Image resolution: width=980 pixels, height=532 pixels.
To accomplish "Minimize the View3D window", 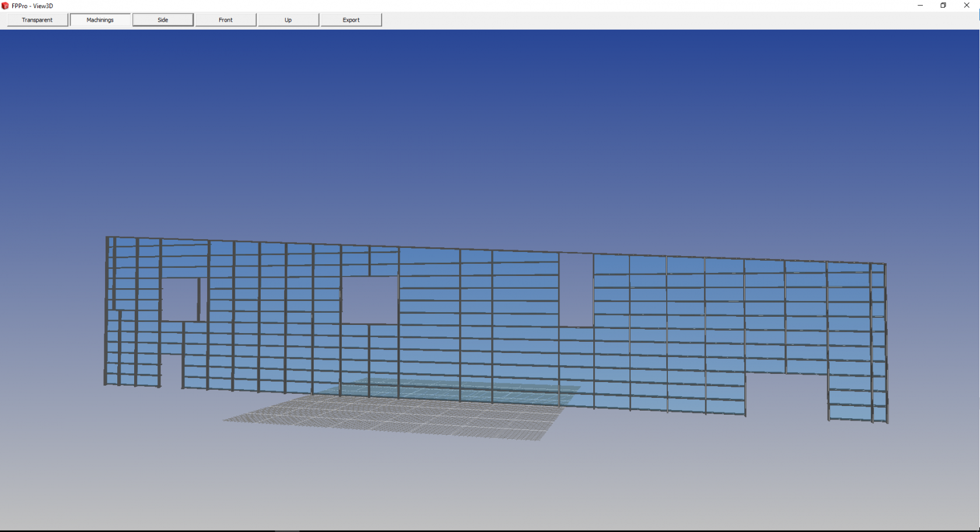I will [920, 5].
